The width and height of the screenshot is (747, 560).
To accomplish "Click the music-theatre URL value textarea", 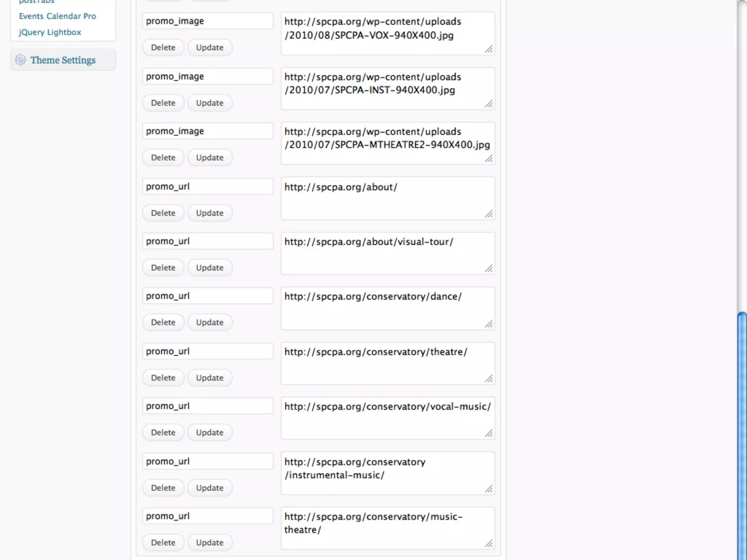I will click(387, 528).
